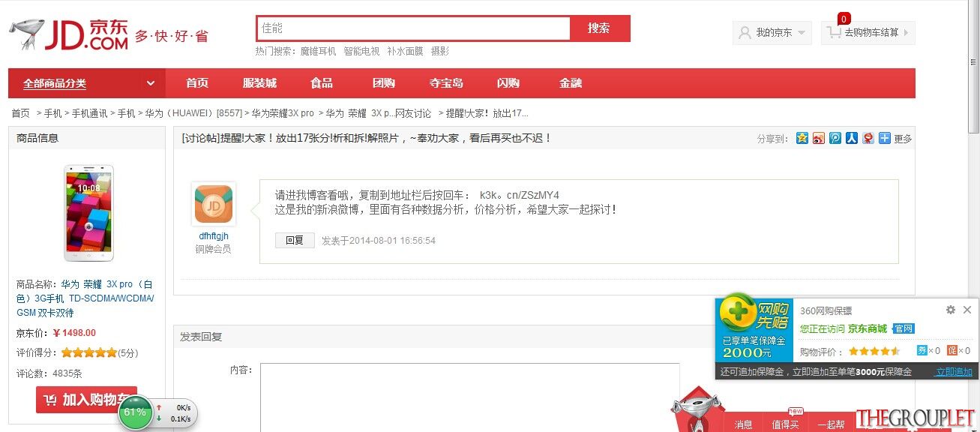The height and width of the screenshot is (432, 980).
Task: Click 立即追加 link in 360 popup
Action: (x=954, y=372)
